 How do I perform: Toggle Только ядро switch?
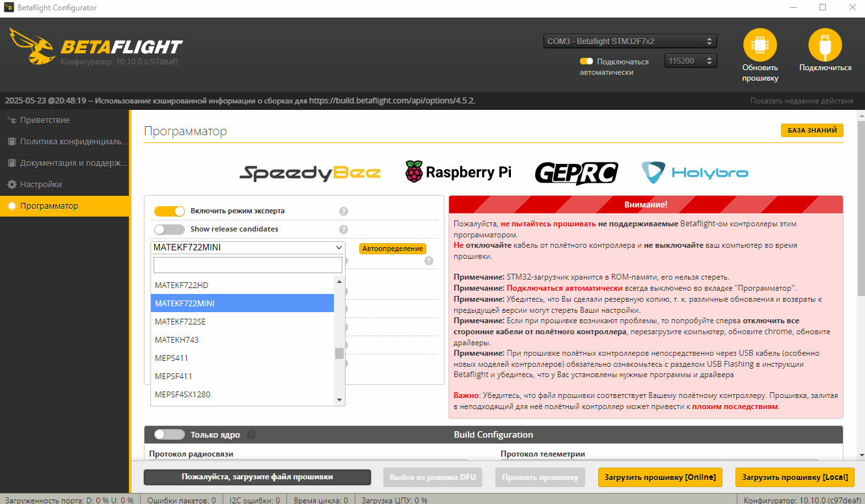[170, 435]
